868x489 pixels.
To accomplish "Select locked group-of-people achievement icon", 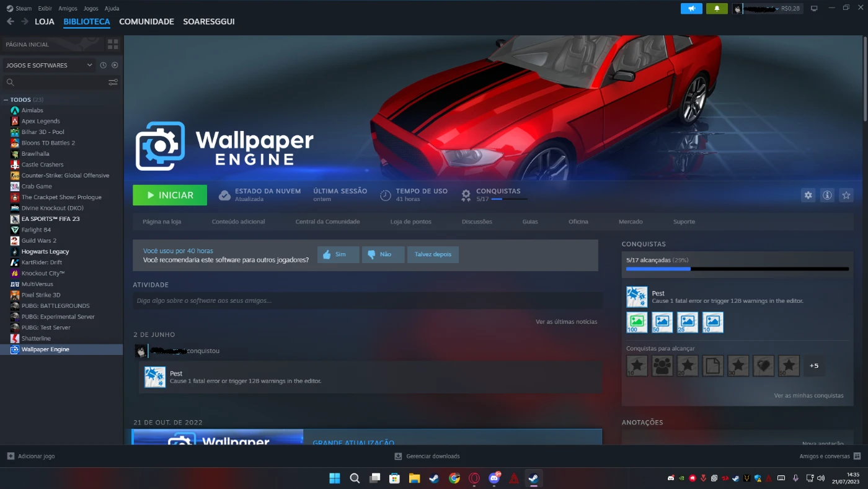I will click(662, 366).
